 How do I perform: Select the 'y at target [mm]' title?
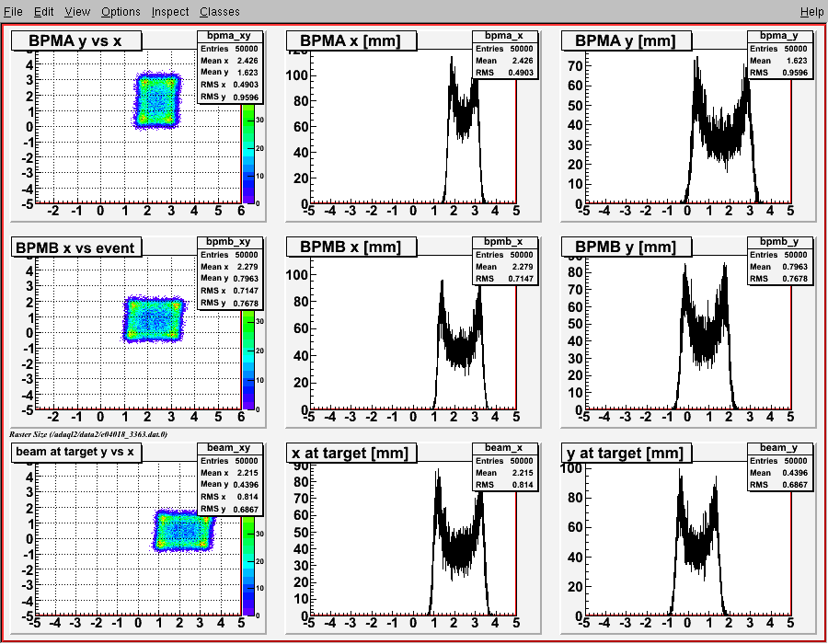[x=626, y=453]
